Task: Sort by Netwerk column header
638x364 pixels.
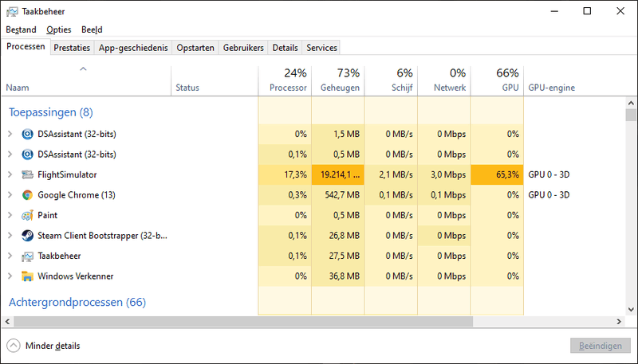Action: [x=444, y=80]
